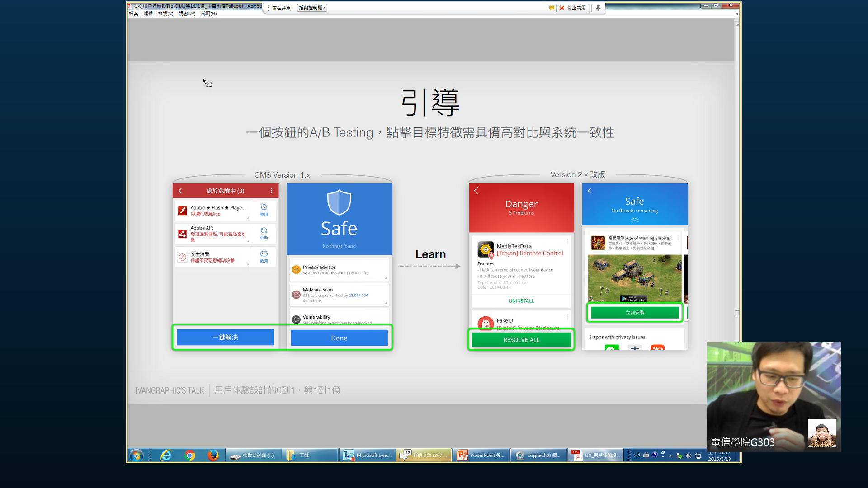
Task: Open the 檢視(V) menu
Action: point(165,14)
